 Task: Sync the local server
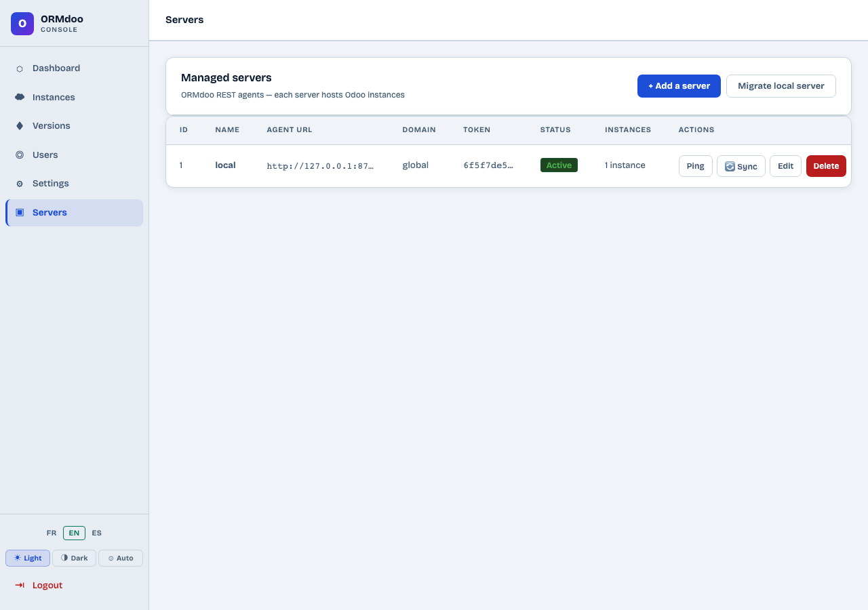click(x=741, y=166)
